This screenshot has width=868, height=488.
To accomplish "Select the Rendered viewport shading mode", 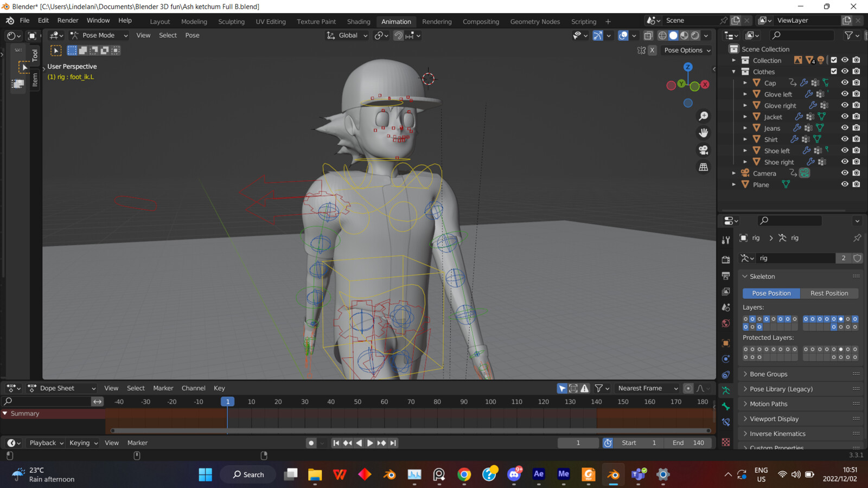I will (x=695, y=35).
